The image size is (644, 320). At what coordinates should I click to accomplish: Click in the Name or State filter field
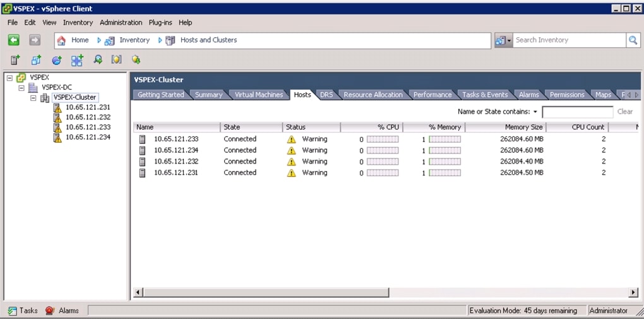pos(578,112)
